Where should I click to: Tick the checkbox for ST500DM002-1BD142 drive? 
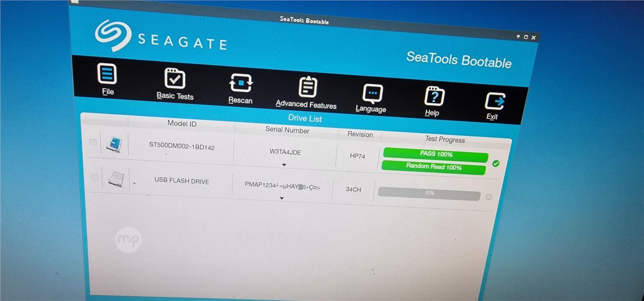(93, 142)
